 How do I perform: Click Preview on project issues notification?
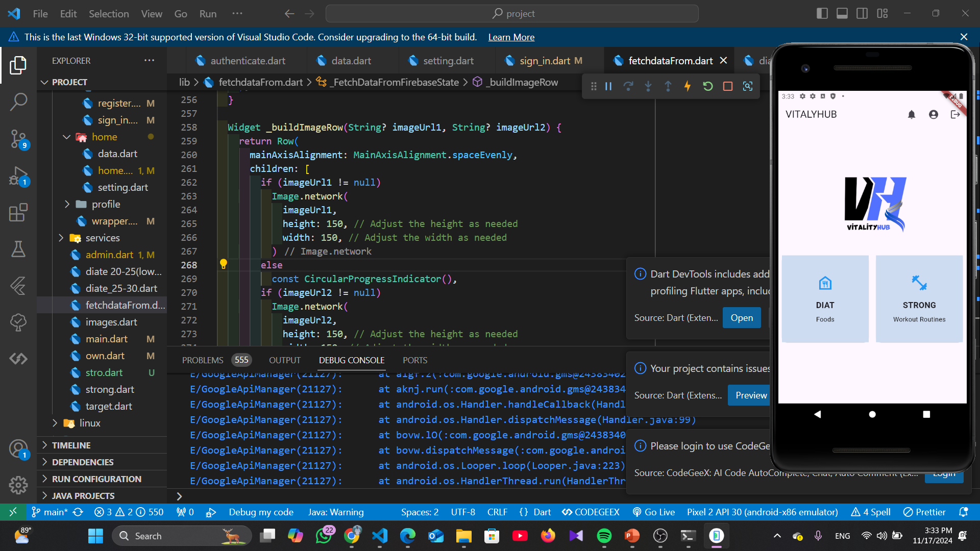coord(751,395)
